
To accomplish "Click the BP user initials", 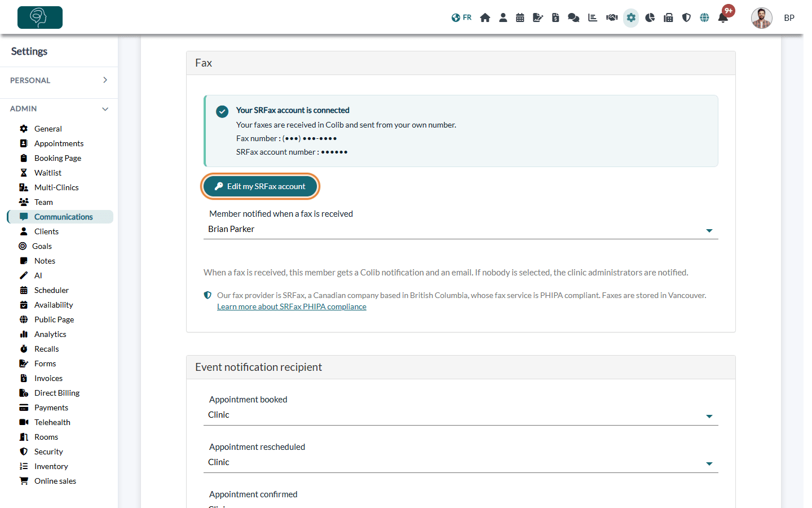I will pyautogui.click(x=789, y=18).
